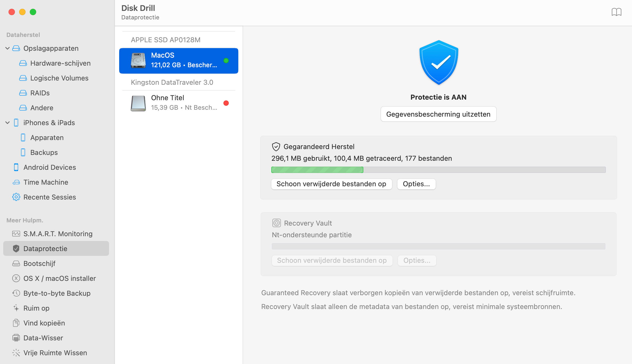The image size is (632, 364).
Task: Click the Gegarandeerd Herstel shield icon
Action: (x=276, y=146)
